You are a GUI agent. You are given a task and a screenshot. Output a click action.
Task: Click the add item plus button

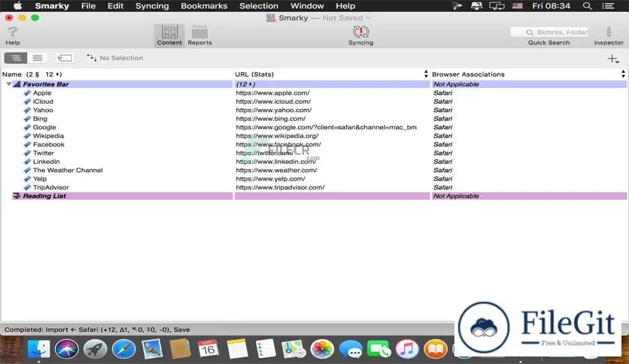pos(613,59)
